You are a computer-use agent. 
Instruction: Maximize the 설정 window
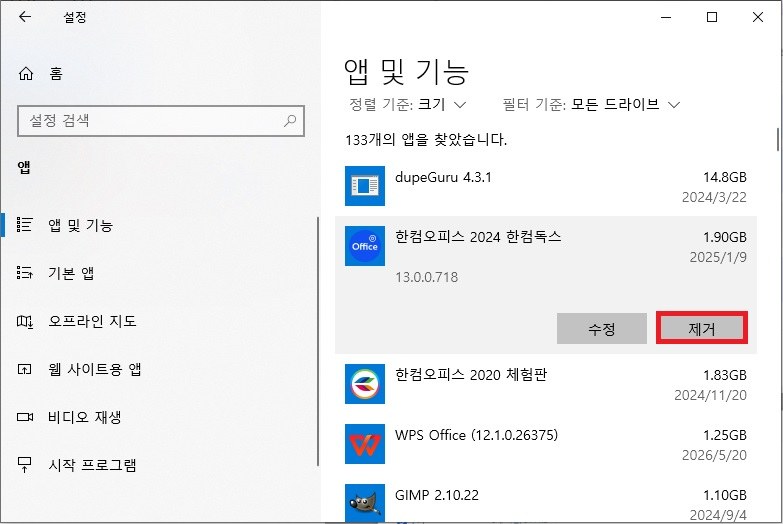(x=712, y=17)
